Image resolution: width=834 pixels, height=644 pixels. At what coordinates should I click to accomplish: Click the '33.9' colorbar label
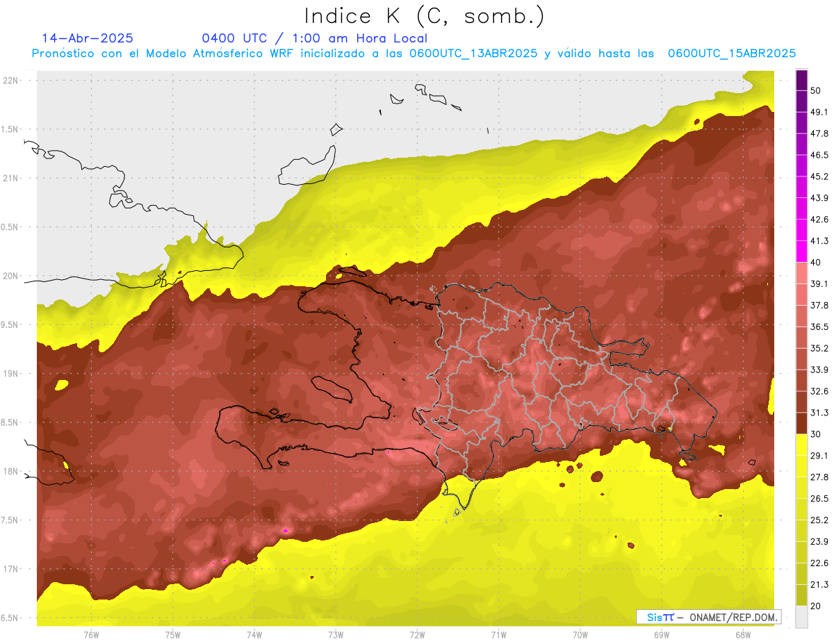pyautogui.click(x=819, y=370)
